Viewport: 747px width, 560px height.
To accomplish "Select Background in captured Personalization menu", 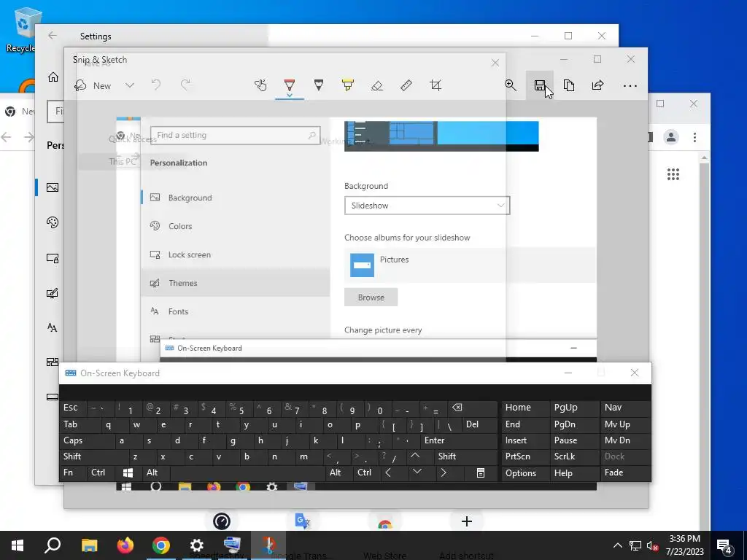I will [236, 198].
